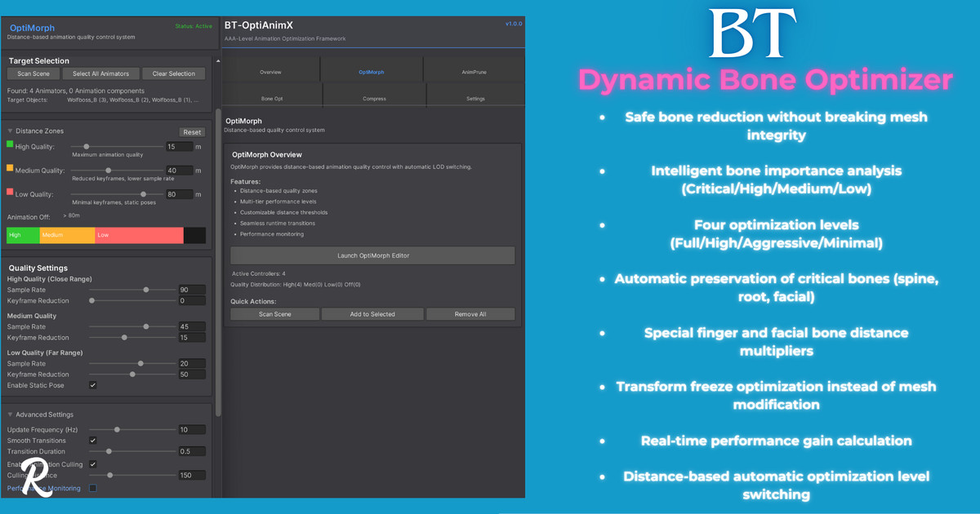Screen dimensions: 980x514
Task: Collapse the Distance Zones section
Action: pyautogui.click(x=10, y=131)
